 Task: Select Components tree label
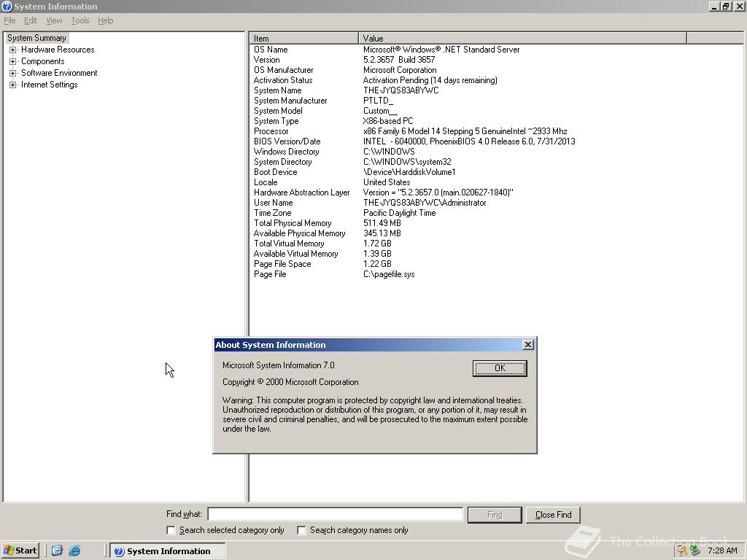coord(43,61)
